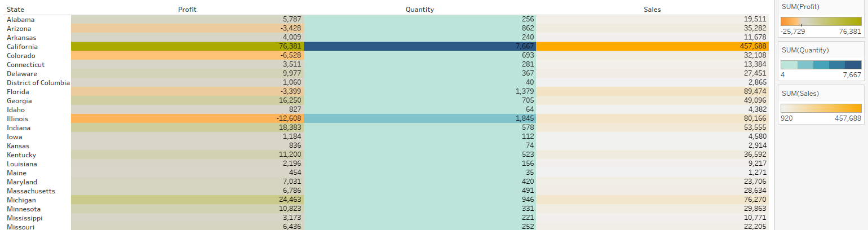Click California's profit cell showing 76,381
This screenshot has width=868, height=230.
coord(187,47)
